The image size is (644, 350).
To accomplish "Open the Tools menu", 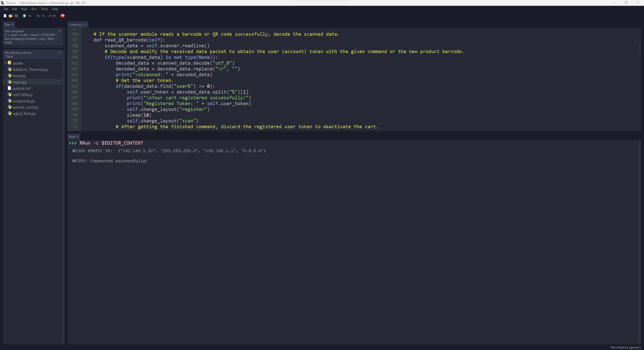I will [44, 9].
